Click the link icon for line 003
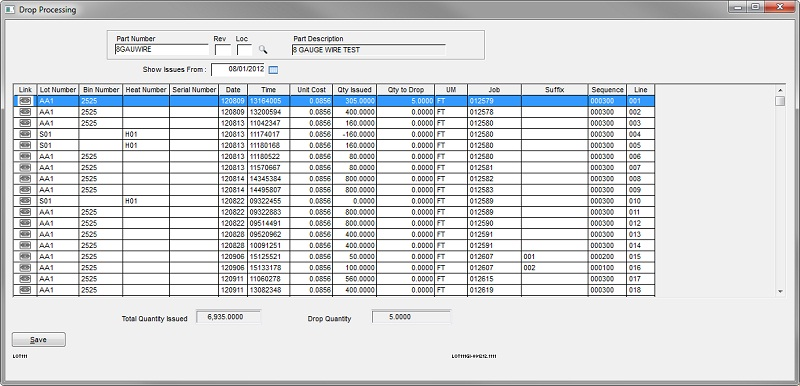The width and height of the screenshot is (800, 386). (25, 123)
